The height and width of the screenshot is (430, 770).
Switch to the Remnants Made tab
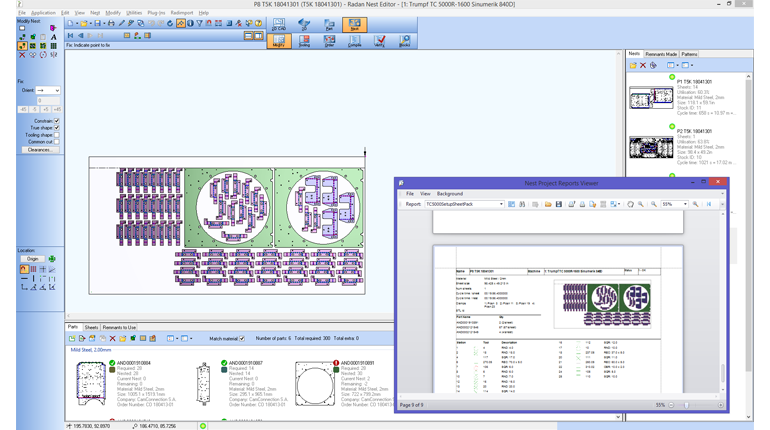coord(661,54)
